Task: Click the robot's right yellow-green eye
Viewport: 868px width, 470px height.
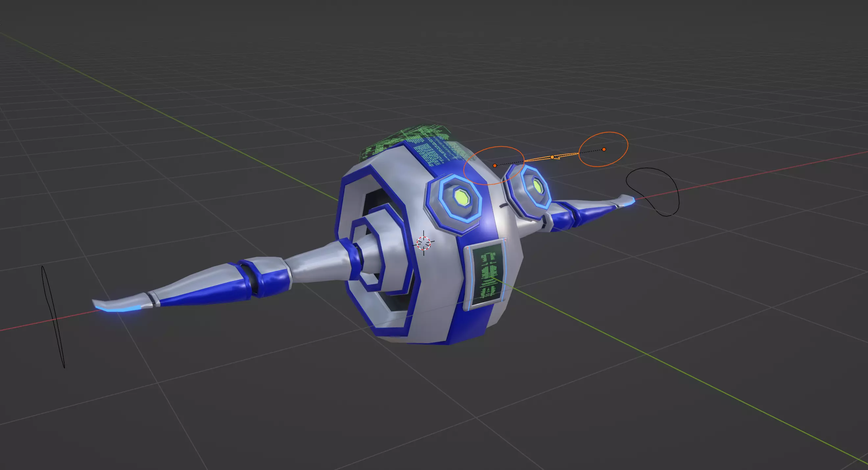Action: (538, 186)
